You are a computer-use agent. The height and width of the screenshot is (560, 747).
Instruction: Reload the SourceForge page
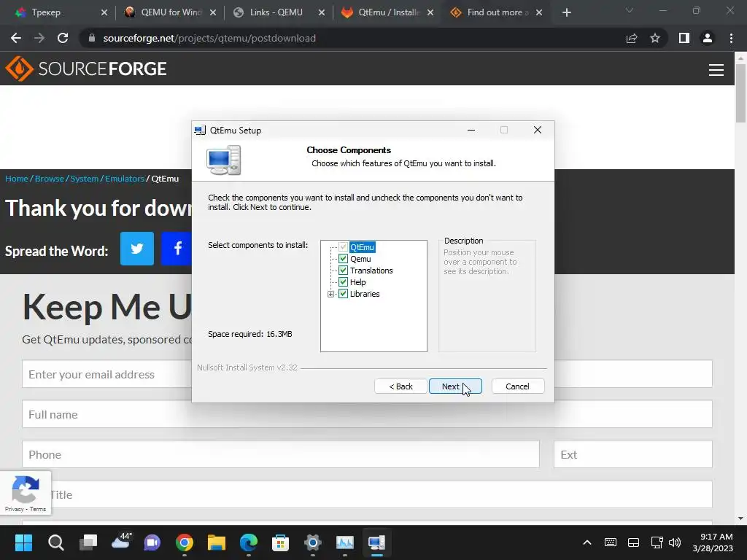click(x=63, y=38)
